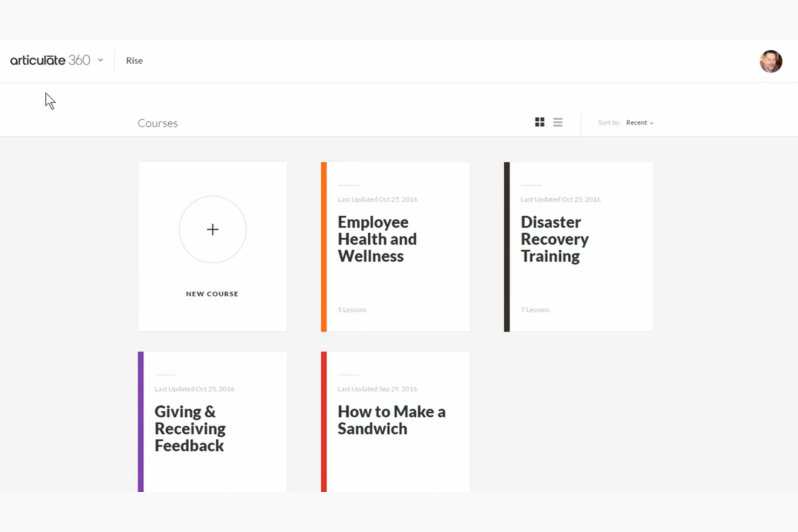This screenshot has height=532, width=798.
Task: Open the Recent sorting chevron
Action: 651,123
